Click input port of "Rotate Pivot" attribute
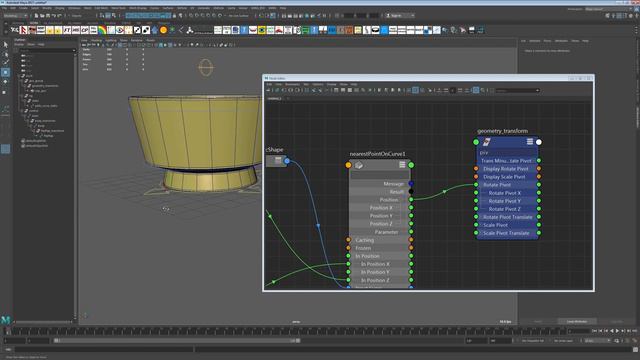 point(476,185)
